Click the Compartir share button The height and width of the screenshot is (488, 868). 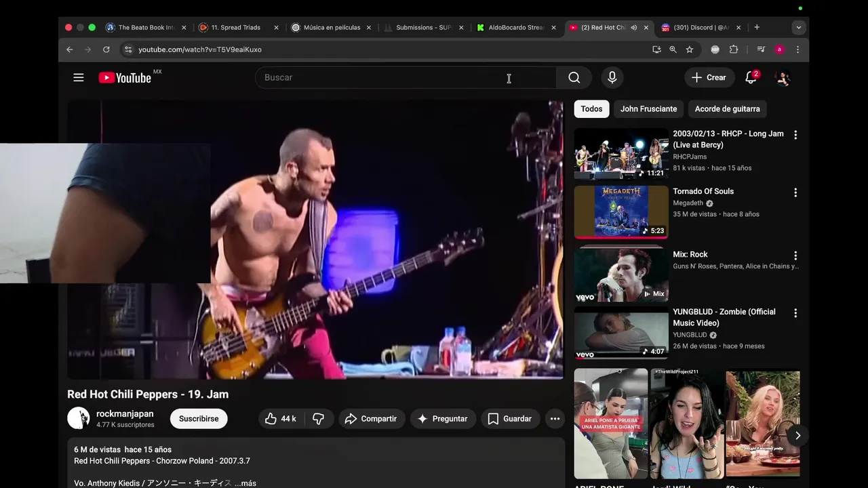pos(371,419)
